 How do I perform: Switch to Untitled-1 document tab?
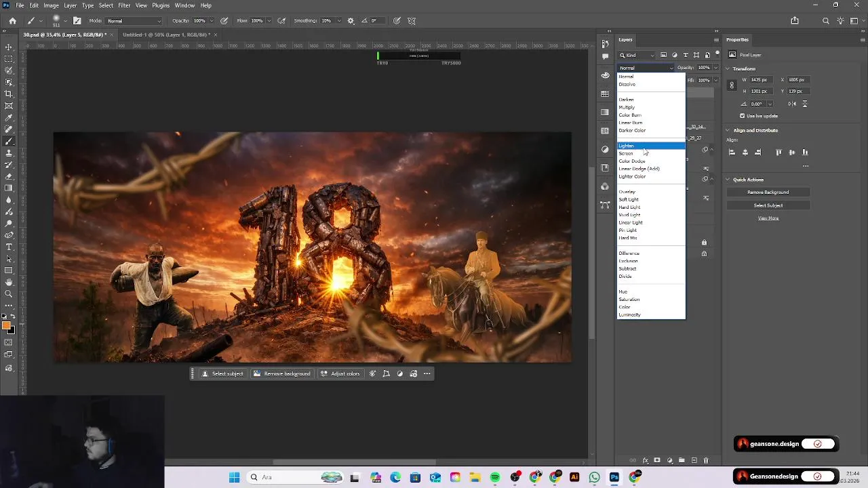click(165, 35)
